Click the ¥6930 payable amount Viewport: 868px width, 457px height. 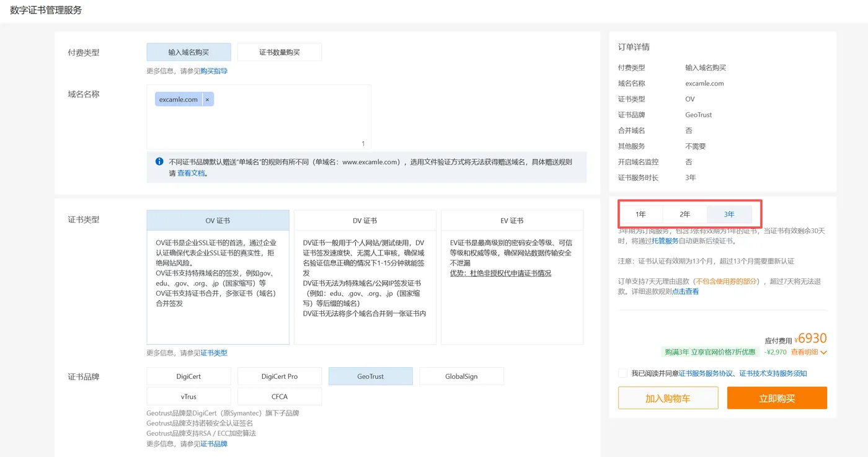pos(811,339)
